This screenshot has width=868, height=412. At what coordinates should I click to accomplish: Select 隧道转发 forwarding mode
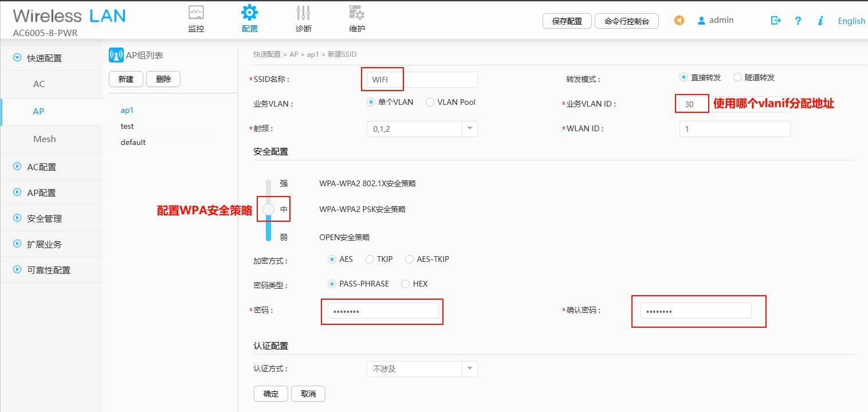point(737,77)
